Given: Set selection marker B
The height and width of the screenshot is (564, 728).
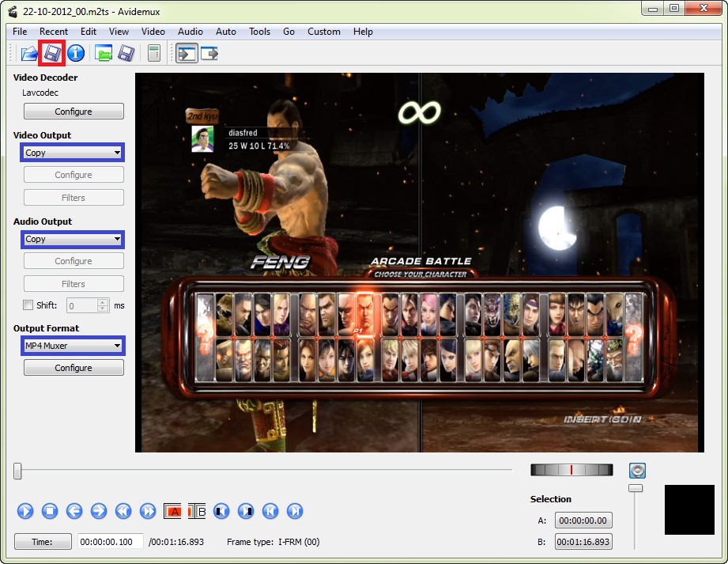Looking at the screenshot, I should click(197, 512).
